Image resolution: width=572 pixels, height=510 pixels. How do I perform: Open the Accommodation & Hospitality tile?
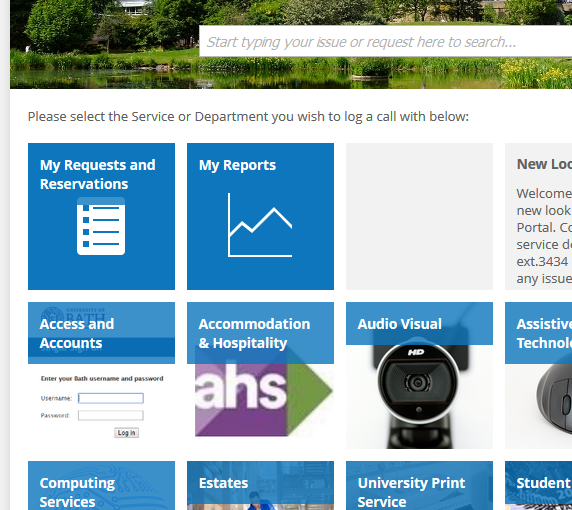click(260, 375)
